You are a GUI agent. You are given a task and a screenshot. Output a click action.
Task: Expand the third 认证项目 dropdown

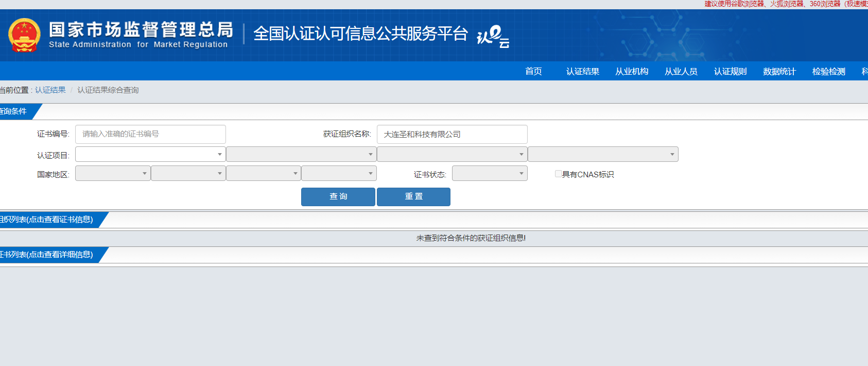click(452, 154)
